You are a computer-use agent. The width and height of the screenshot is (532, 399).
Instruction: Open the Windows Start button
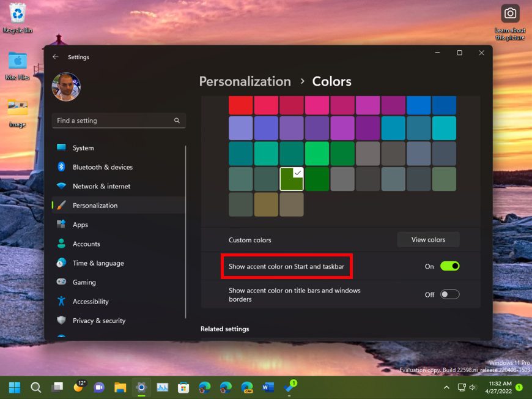click(x=15, y=387)
